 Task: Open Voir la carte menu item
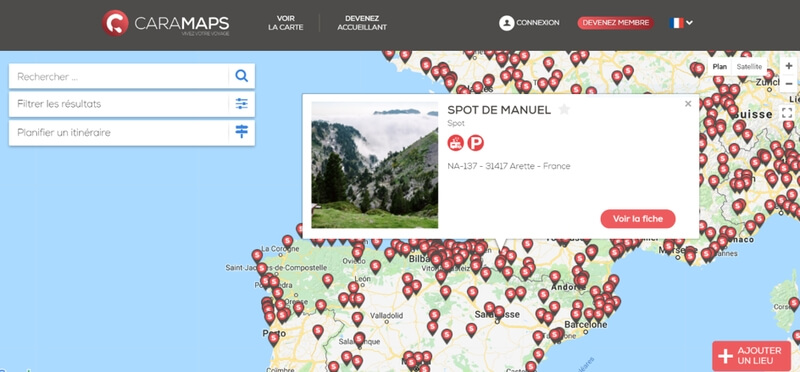pyautogui.click(x=286, y=23)
